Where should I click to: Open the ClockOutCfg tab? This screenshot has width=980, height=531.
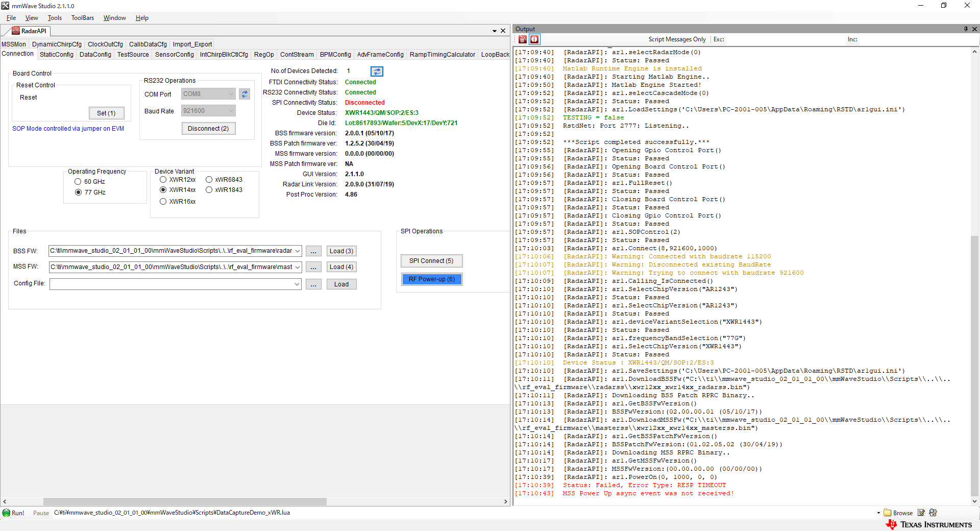coord(105,44)
